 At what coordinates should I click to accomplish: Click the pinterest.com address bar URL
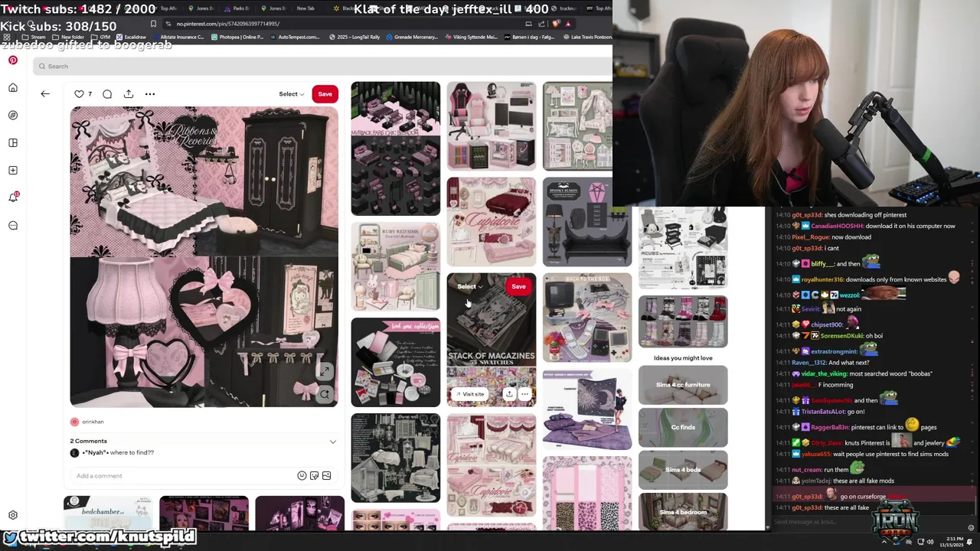[228, 24]
